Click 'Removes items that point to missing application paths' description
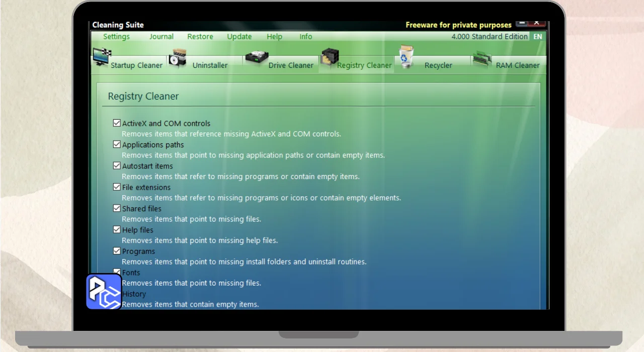The height and width of the screenshot is (352, 644). click(x=253, y=155)
